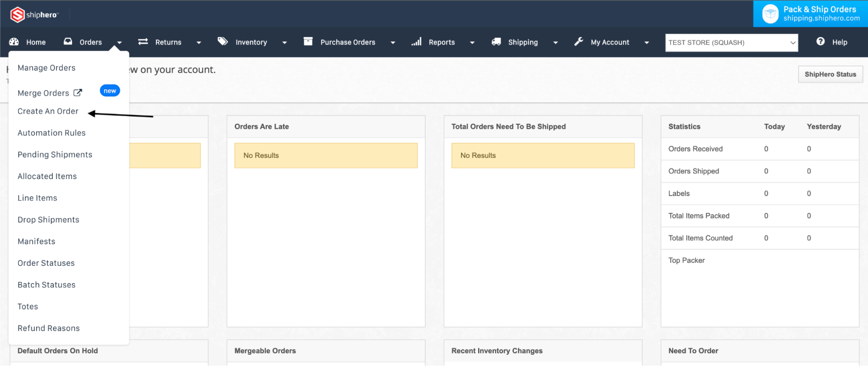
Task: Choose Create An Order
Action: point(48,111)
